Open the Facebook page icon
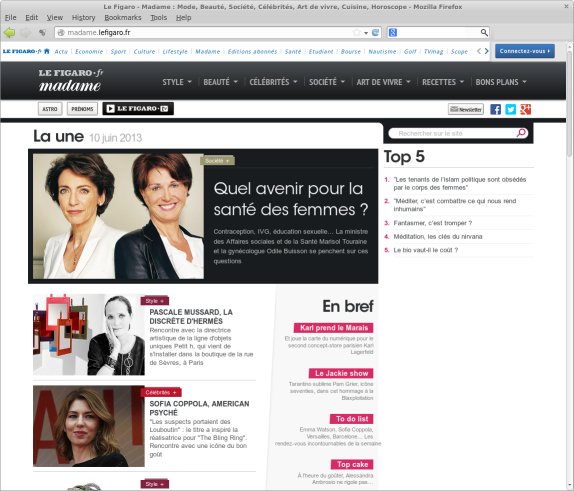 [495, 109]
